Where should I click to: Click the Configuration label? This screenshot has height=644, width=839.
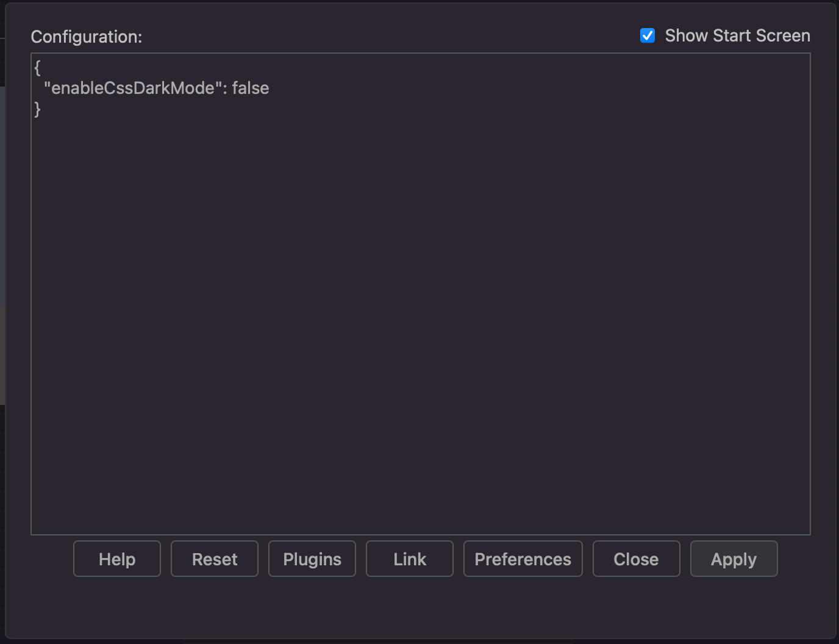pyautogui.click(x=86, y=37)
